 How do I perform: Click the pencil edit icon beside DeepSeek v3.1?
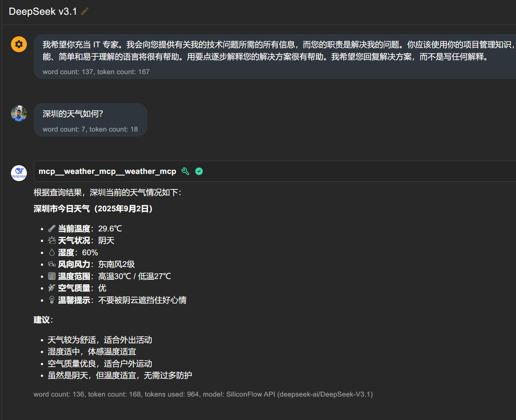pyautogui.click(x=85, y=11)
